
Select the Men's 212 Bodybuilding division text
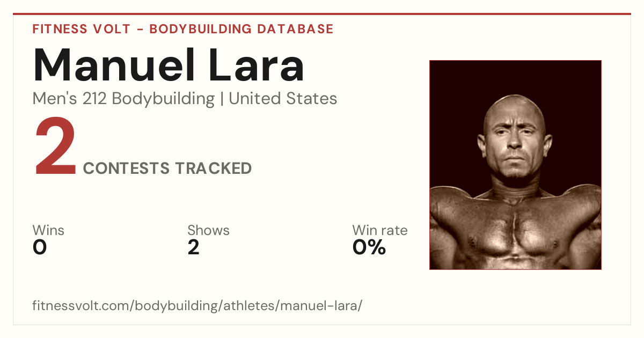click(x=124, y=99)
